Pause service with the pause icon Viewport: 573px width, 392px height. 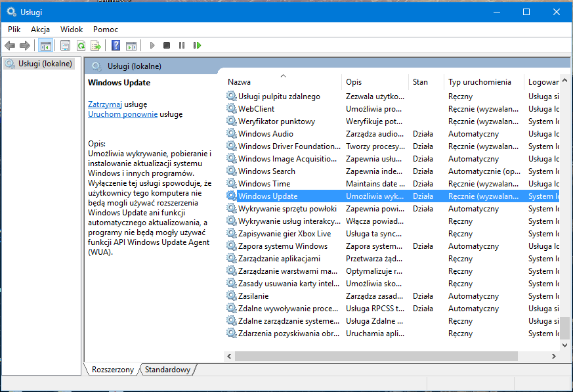pos(182,45)
